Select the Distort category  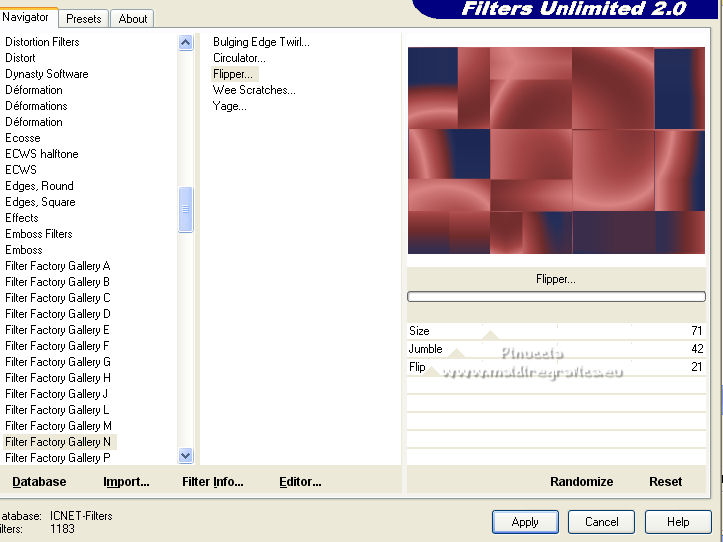click(x=20, y=58)
